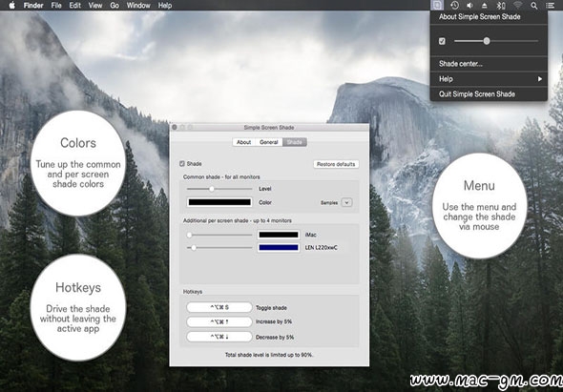Screen dimensions: 563x392
Task: Open Spotlight search magnifier icon
Action: pos(534,6)
